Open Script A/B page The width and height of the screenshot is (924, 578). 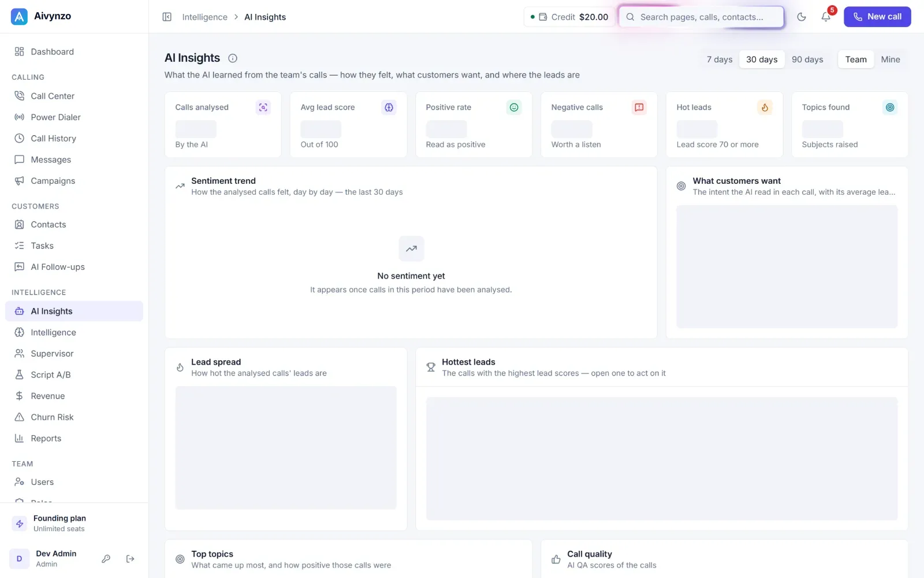coord(74,375)
